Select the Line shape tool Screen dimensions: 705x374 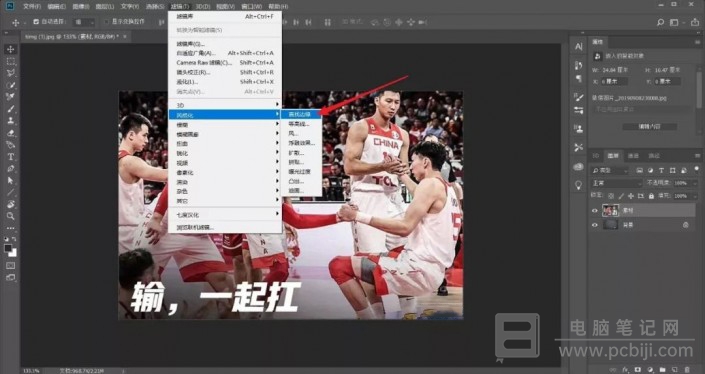(x=11, y=192)
